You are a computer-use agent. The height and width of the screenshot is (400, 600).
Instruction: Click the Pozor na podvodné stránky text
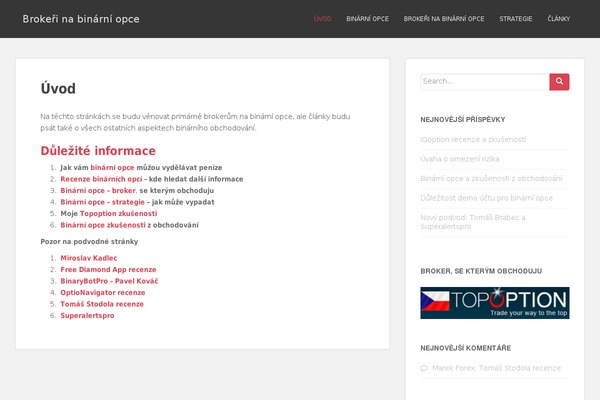(89, 242)
